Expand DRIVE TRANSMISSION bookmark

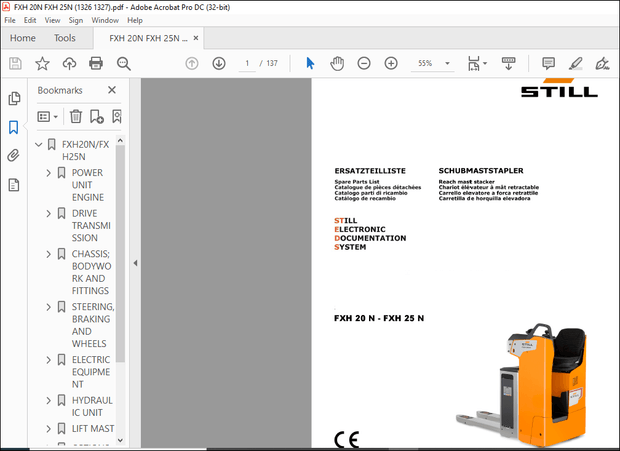point(48,213)
